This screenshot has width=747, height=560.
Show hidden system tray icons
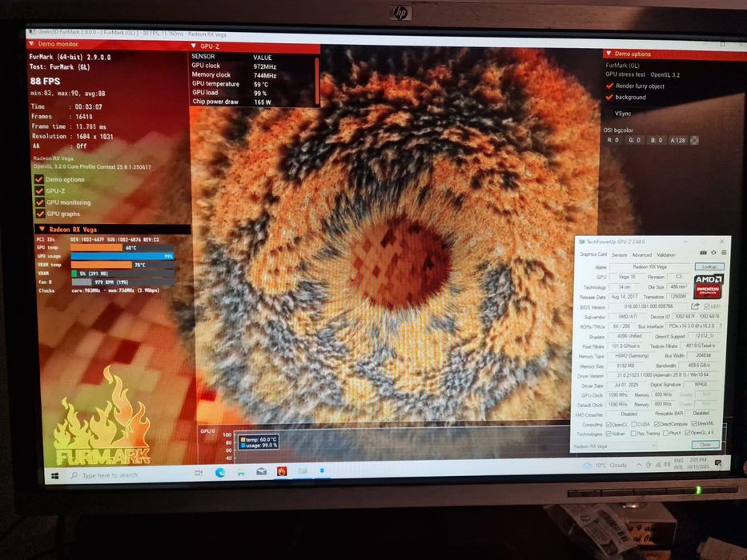click(638, 464)
